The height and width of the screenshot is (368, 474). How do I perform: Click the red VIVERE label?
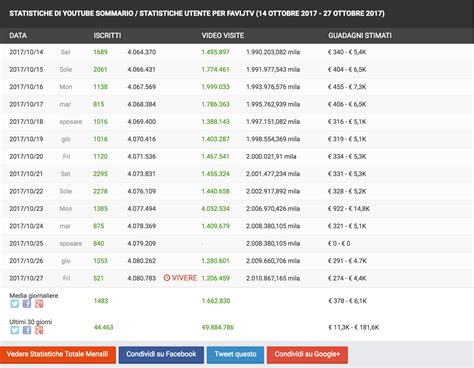[x=184, y=278]
